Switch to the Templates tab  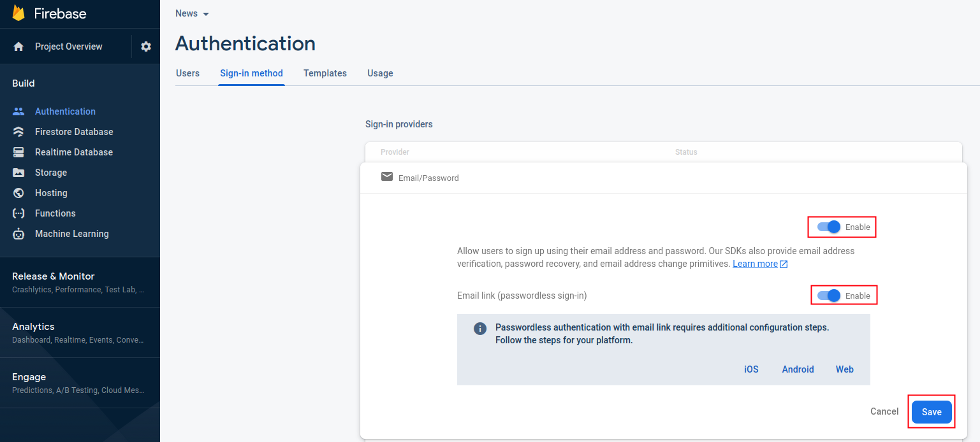coord(325,73)
